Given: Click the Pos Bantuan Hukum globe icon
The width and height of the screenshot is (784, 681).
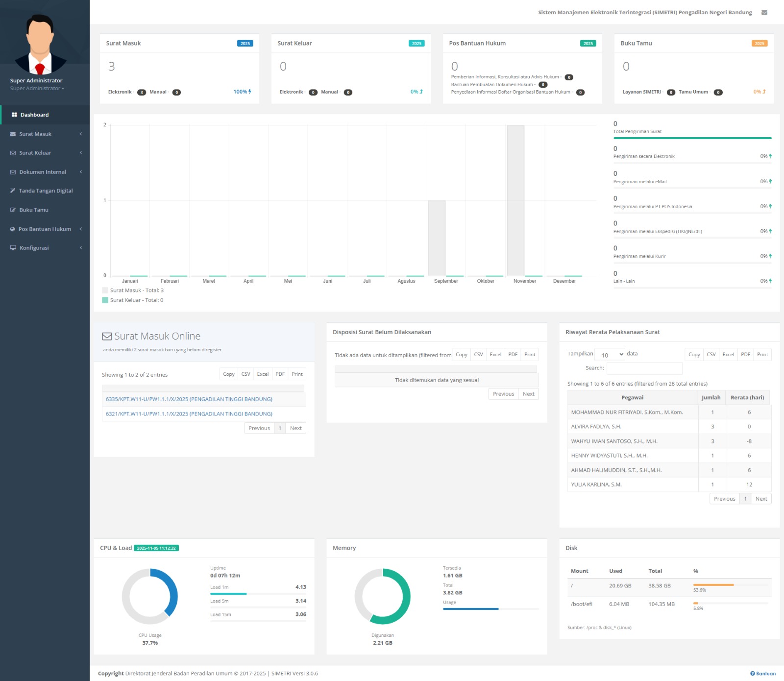Looking at the screenshot, I should (x=13, y=229).
